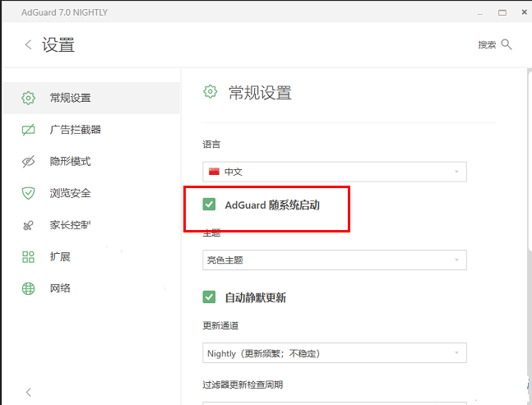This screenshot has height=405, width=532.
Task: Toggle the 自动静默更新 checkbox
Action: tap(209, 297)
